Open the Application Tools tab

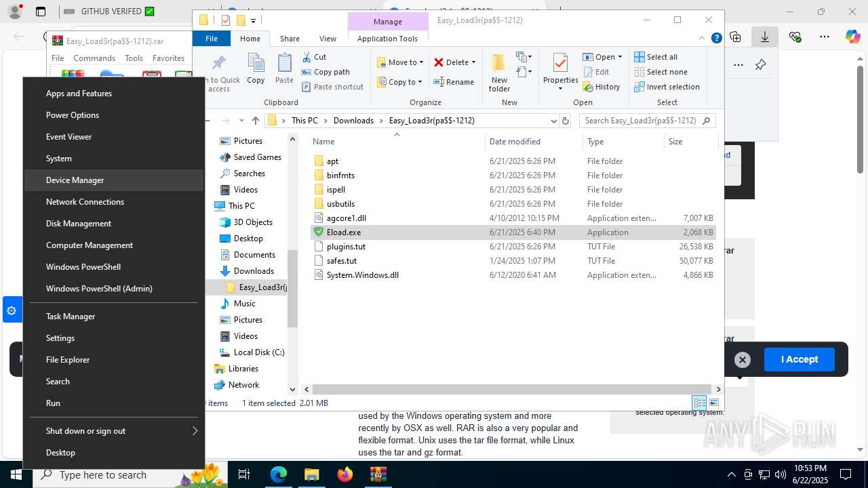[x=387, y=39]
